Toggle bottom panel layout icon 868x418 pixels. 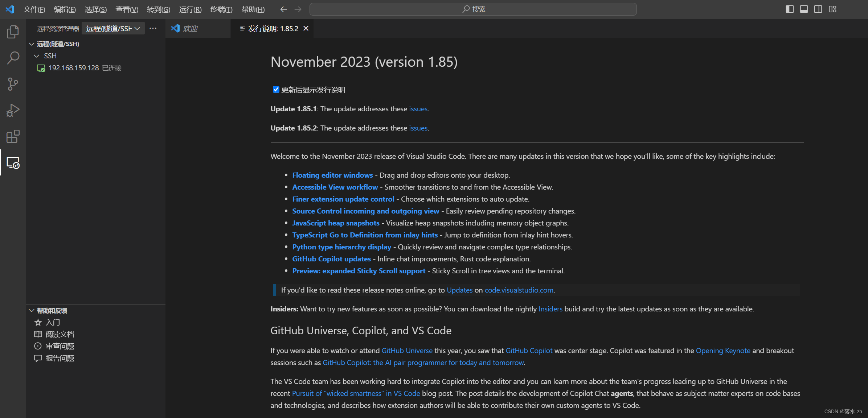[804, 9]
